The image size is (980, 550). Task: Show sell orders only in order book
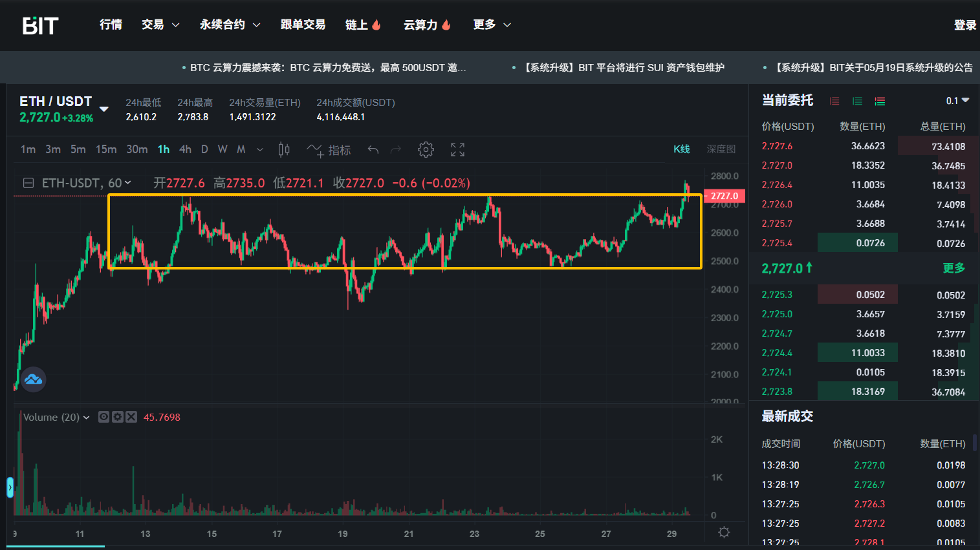[834, 101]
